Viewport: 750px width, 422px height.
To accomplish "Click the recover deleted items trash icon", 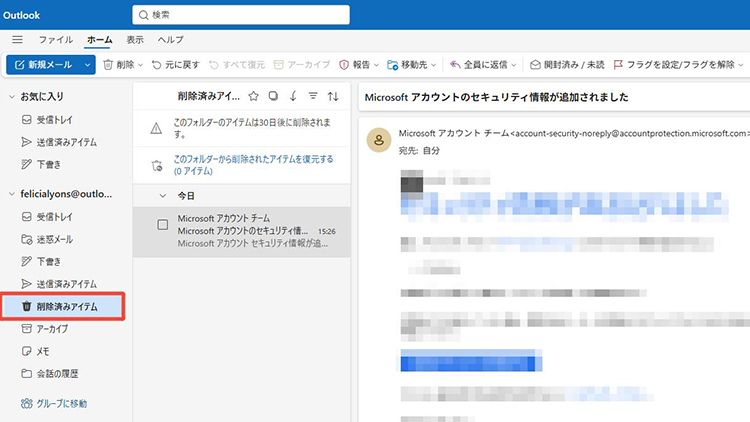I will click(x=156, y=166).
